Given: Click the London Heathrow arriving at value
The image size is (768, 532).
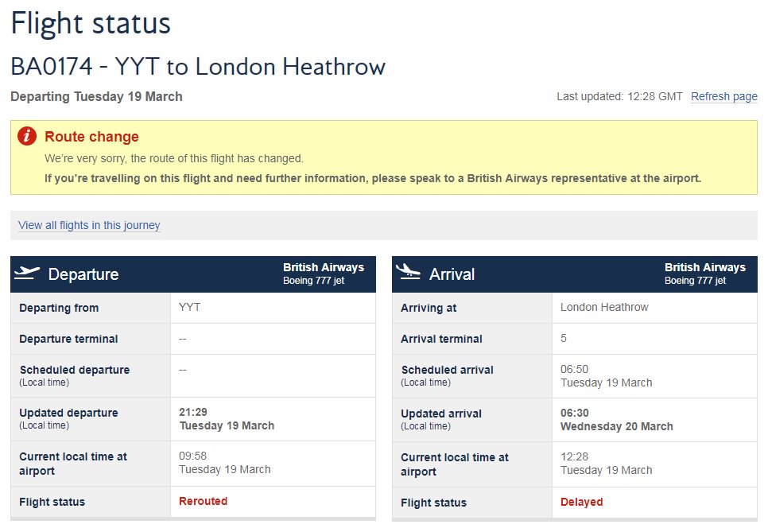Looking at the screenshot, I should click(x=604, y=307).
